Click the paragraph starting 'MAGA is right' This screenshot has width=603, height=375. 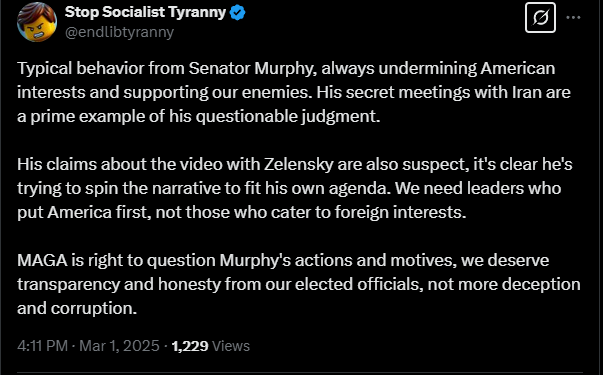tap(299, 284)
